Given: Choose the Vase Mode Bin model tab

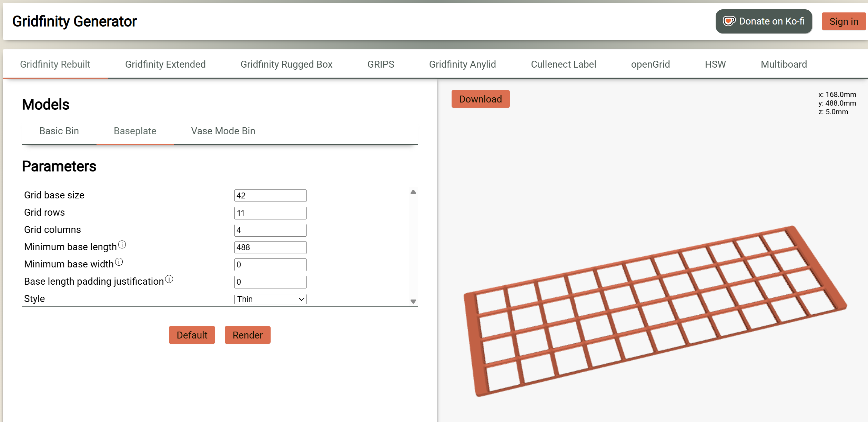Looking at the screenshot, I should (223, 131).
